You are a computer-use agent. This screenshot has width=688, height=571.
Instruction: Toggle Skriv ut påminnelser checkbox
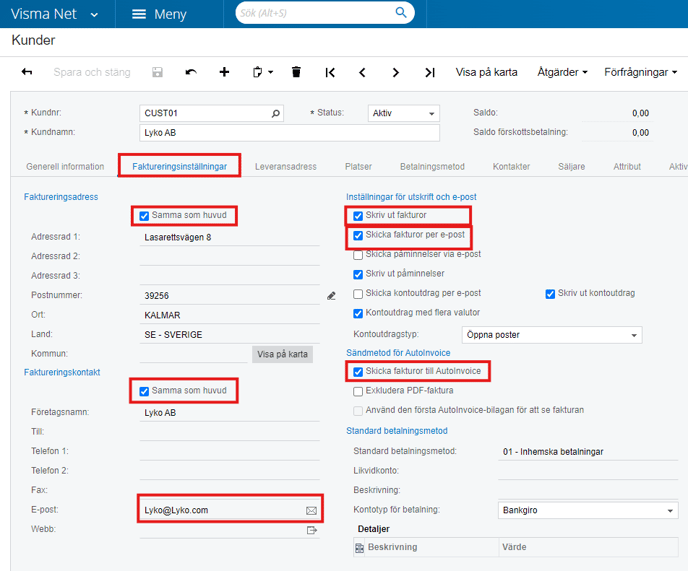click(x=358, y=274)
